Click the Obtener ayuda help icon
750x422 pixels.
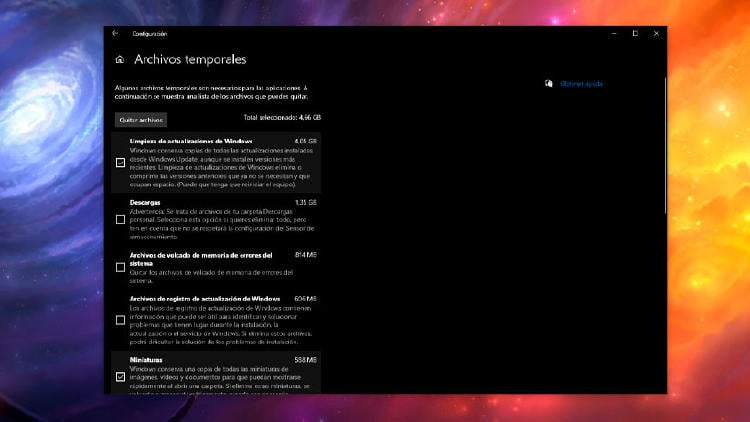[549, 84]
